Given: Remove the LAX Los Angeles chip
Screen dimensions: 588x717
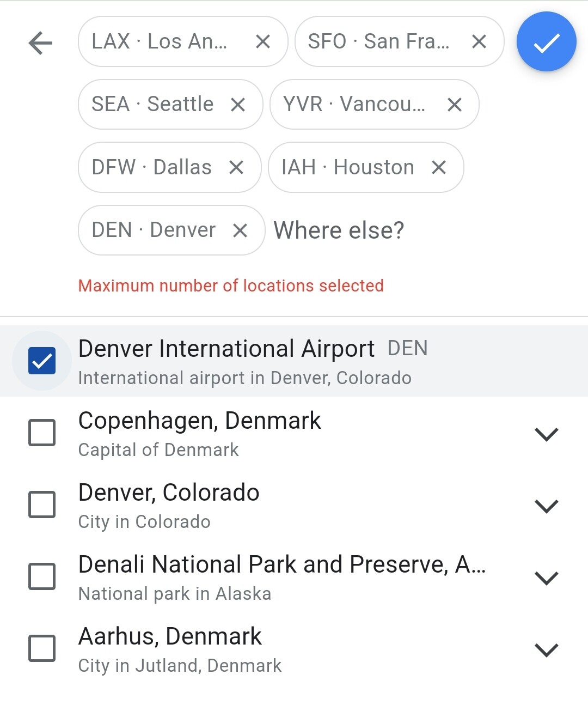Looking at the screenshot, I should (263, 41).
